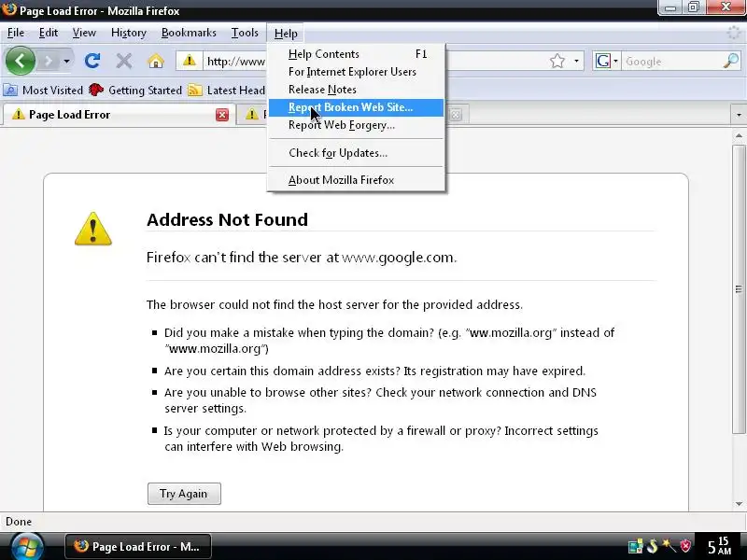Click the scrollbar up arrow
747x560 pixels.
click(x=739, y=135)
